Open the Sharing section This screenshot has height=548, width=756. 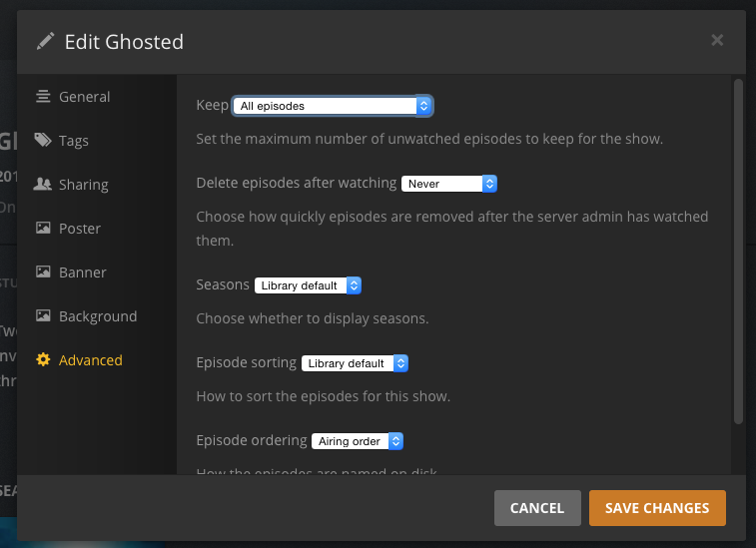84,185
